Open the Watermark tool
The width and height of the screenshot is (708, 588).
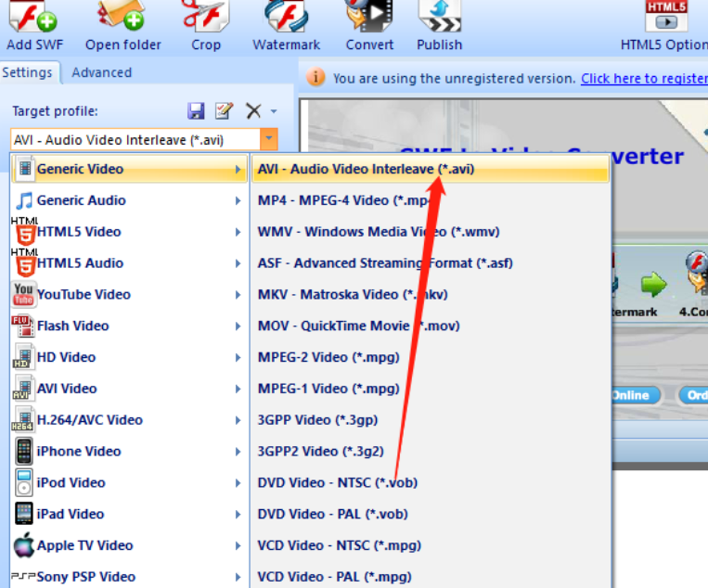pyautogui.click(x=286, y=17)
